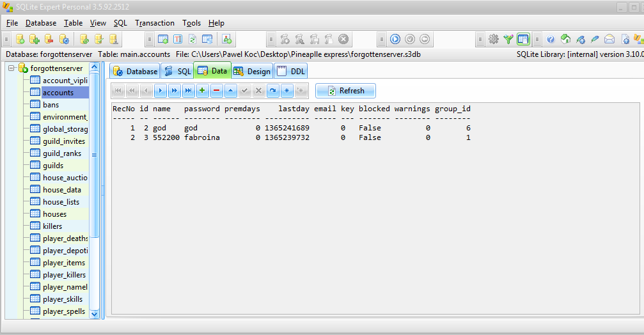644x335 pixels.
Task: Select the guild_invites table
Action: (x=64, y=141)
